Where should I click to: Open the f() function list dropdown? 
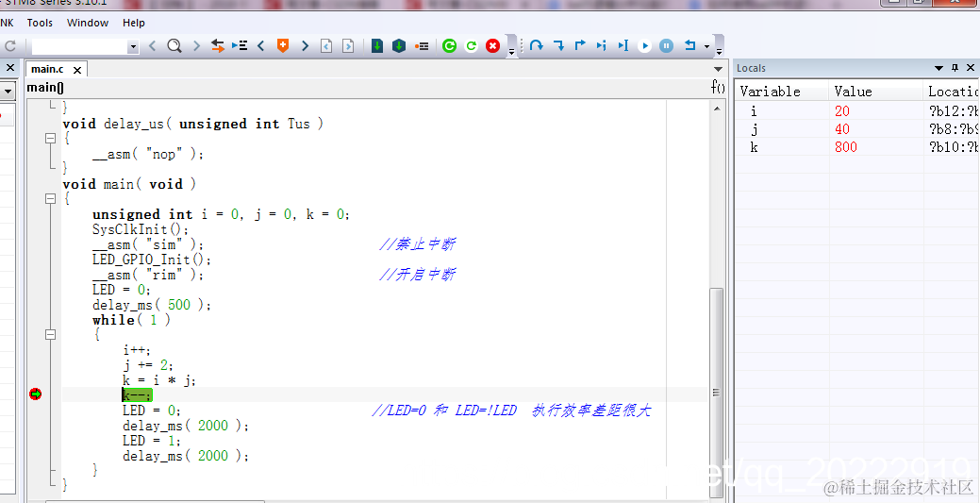718,88
